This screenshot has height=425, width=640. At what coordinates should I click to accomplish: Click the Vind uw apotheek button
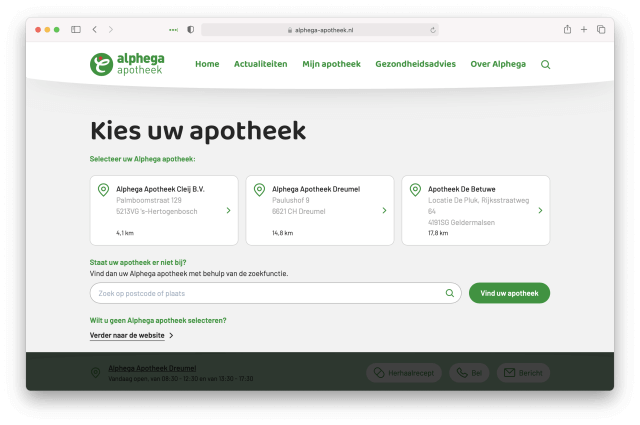coord(509,293)
